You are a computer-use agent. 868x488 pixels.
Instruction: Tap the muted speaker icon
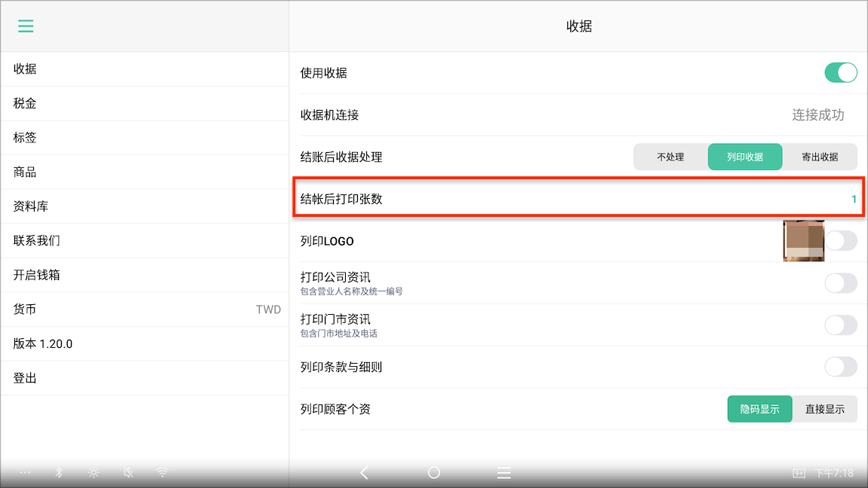coord(128,472)
